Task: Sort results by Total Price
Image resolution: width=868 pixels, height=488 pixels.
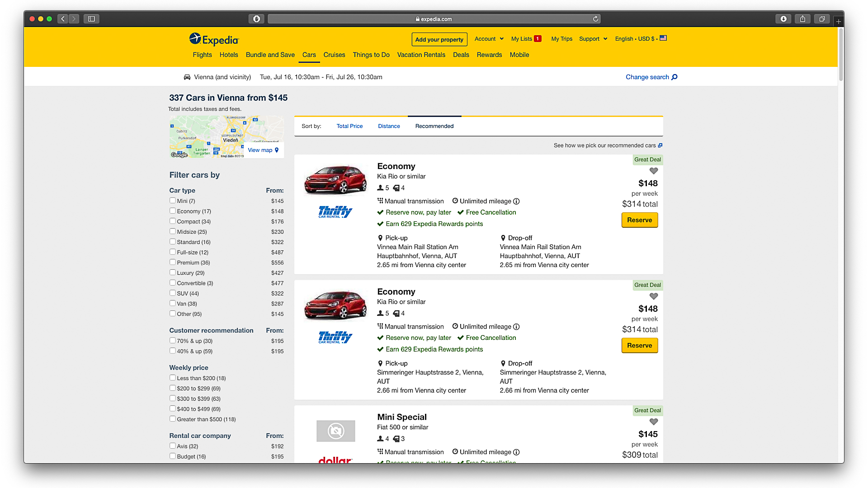Action: coord(349,127)
